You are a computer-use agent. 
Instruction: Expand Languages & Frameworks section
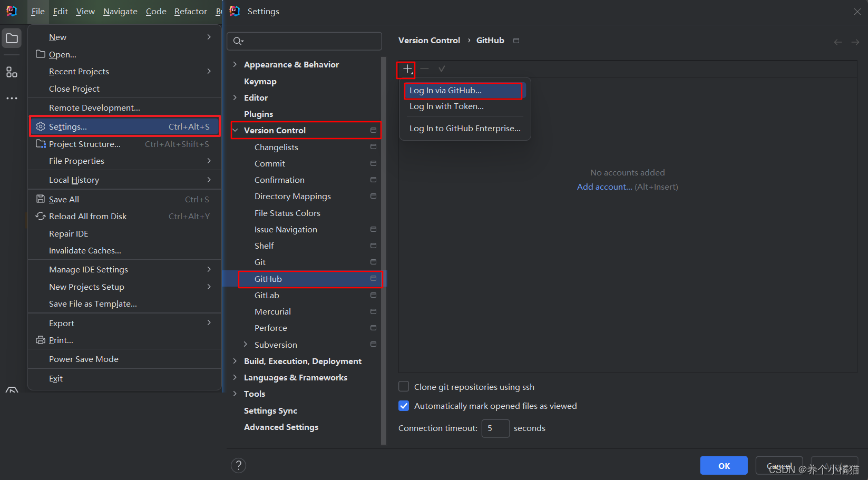[235, 377]
